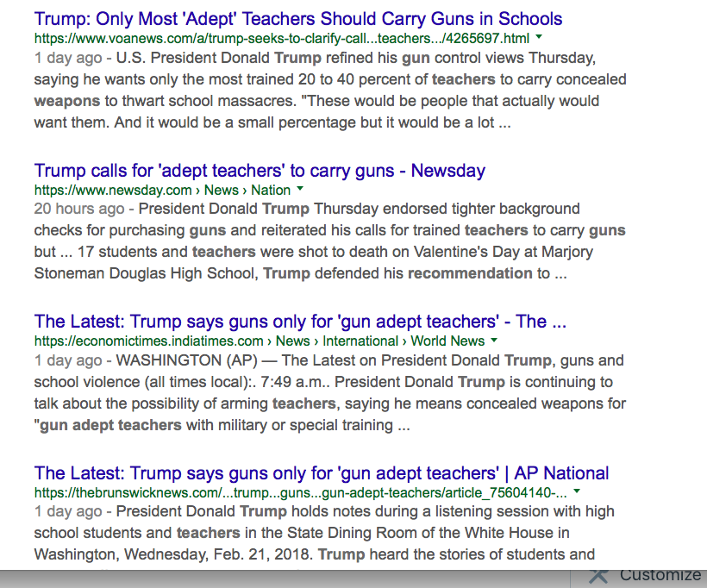The width and height of the screenshot is (707, 588).
Task: Expand dropdown arrow after World News breadcrumb
Action: click(494, 341)
